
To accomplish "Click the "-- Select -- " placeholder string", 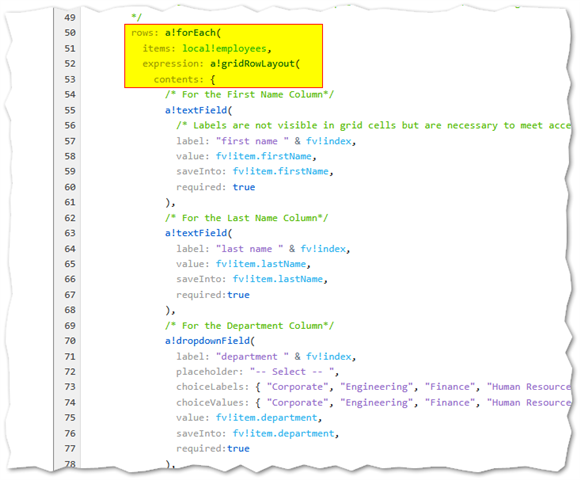I will pyautogui.click(x=292, y=371).
